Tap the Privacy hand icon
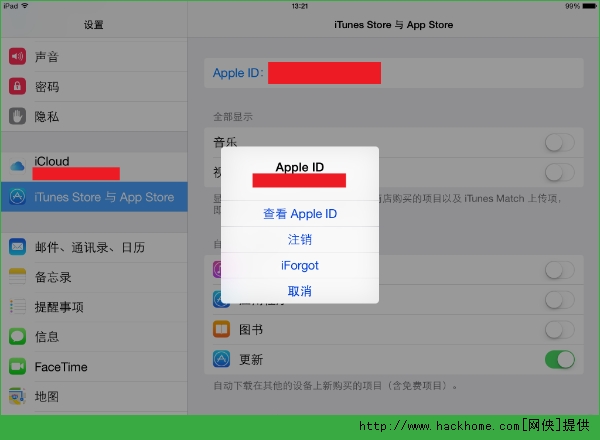 17,116
